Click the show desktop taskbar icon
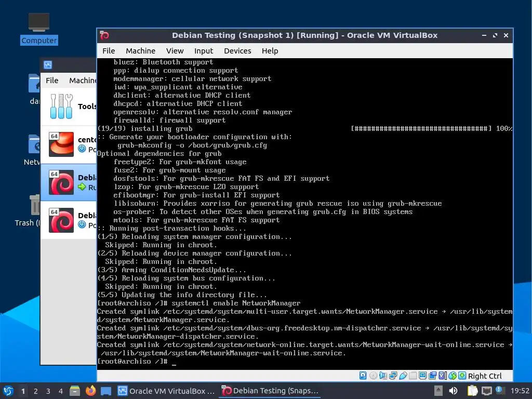 coord(106,391)
